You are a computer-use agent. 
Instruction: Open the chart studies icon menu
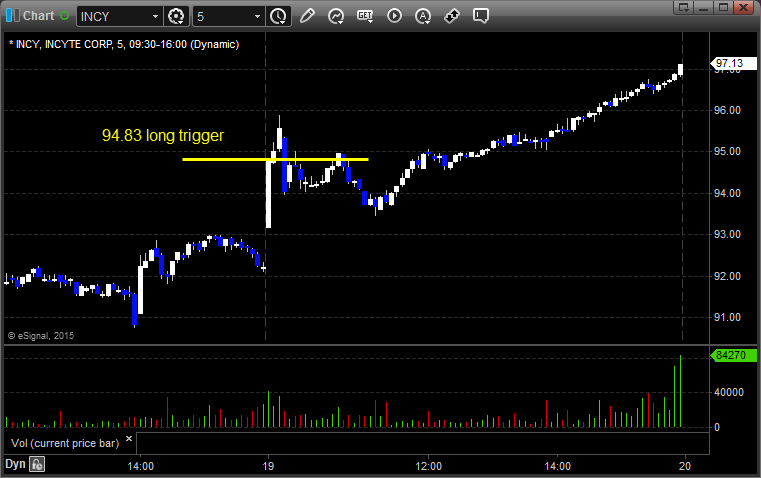click(x=336, y=16)
